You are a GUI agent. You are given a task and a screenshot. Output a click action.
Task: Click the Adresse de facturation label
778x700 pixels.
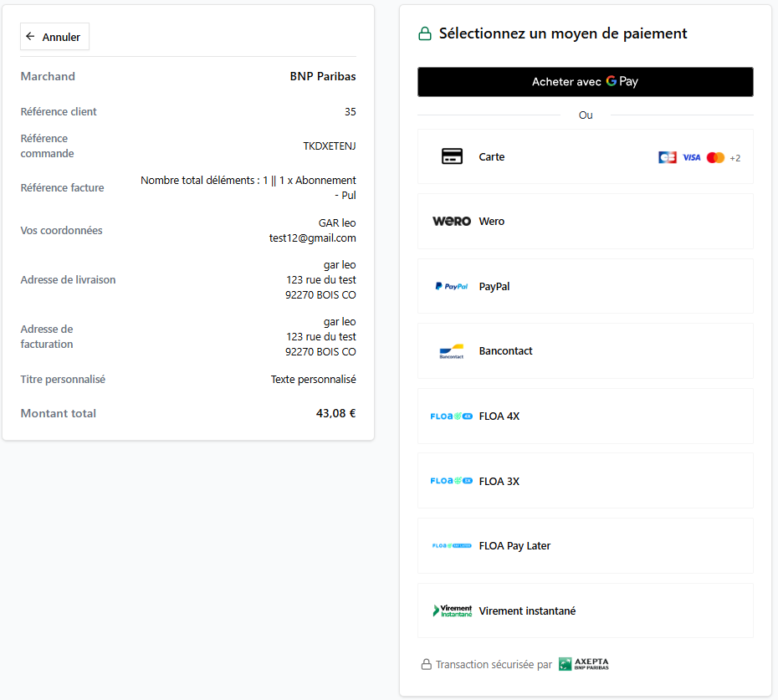point(47,336)
